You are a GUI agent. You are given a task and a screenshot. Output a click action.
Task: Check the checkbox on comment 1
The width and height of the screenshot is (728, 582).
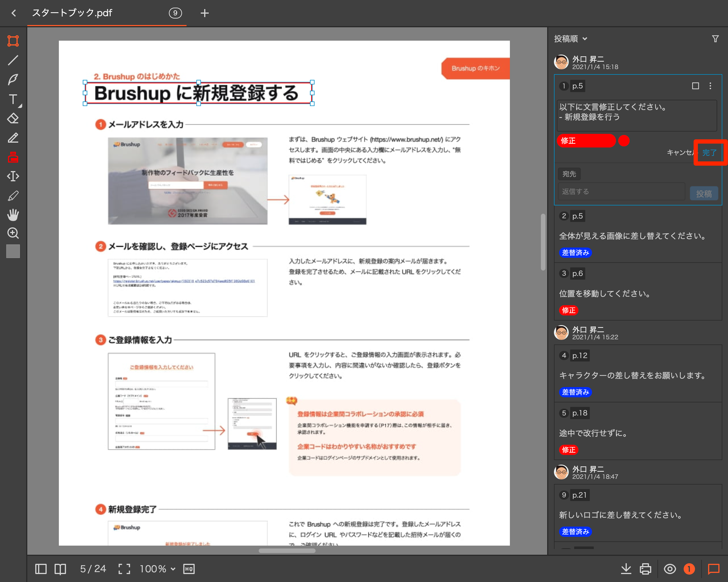(695, 86)
